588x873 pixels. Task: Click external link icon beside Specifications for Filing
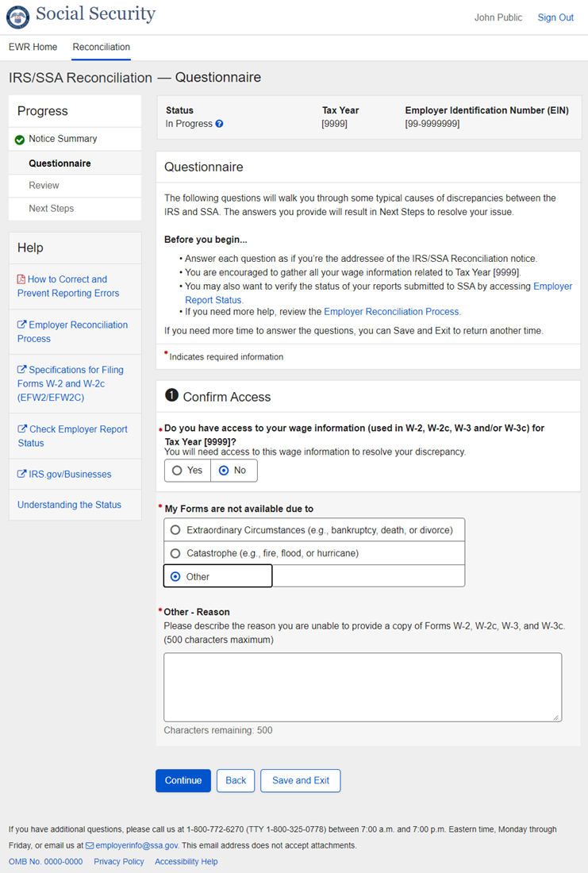click(21, 370)
